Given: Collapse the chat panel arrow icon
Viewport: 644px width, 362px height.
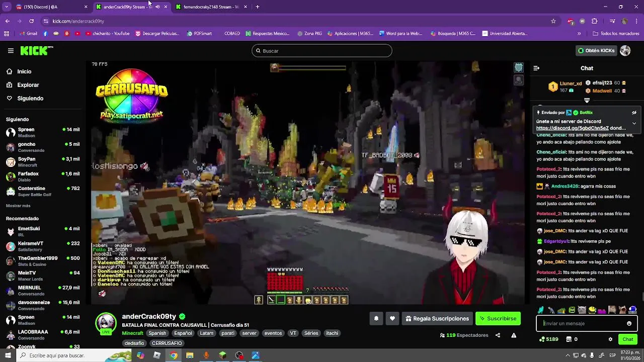Looking at the screenshot, I should point(536,68).
